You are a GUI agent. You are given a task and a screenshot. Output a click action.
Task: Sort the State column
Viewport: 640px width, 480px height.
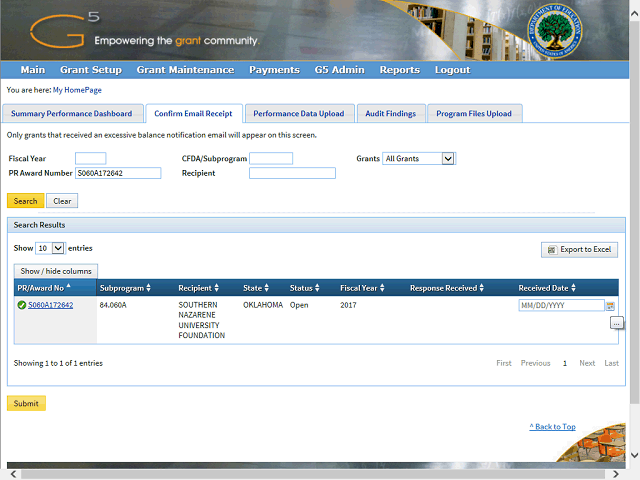pos(267,288)
